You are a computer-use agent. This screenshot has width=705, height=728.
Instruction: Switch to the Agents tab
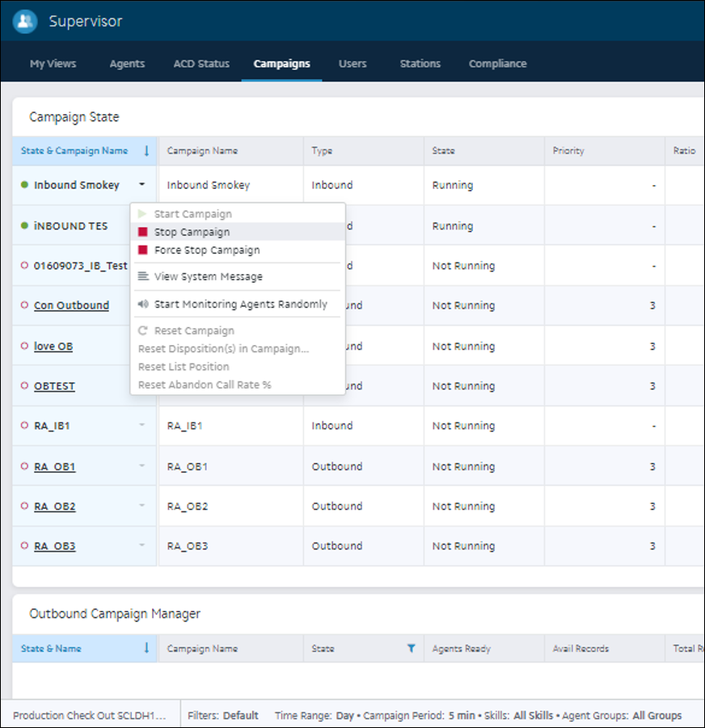[x=127, y=64]
